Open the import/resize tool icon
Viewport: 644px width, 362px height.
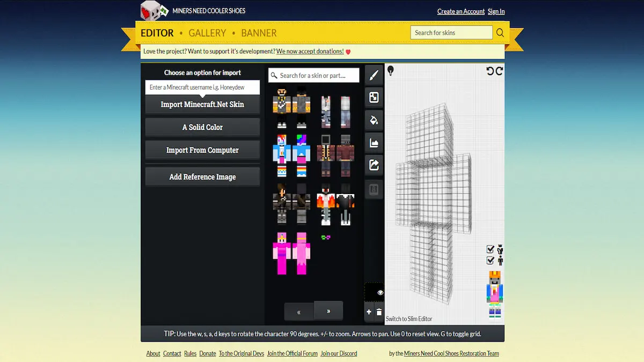pyautogui.click(x=374, y=98)
